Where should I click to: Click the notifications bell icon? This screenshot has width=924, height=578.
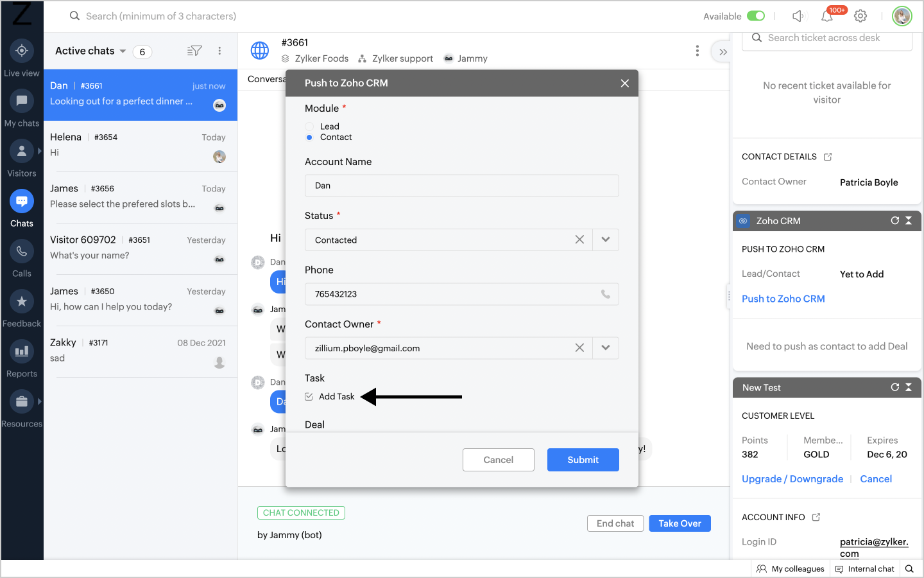tap(827, 17)
